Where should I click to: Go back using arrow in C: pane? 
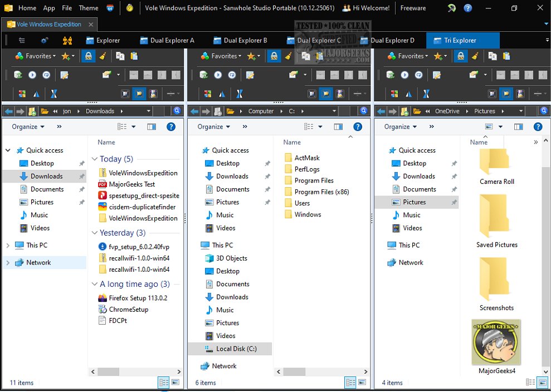(x=194, y=111)
